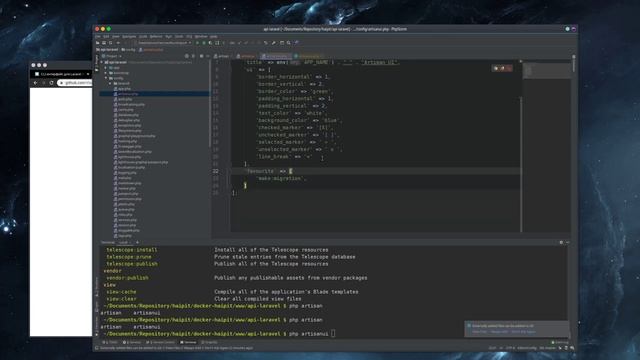Click the 'border_color' => 'green' line
The width and height of the screenshot is (640, 360).
[x=294, y=91]
